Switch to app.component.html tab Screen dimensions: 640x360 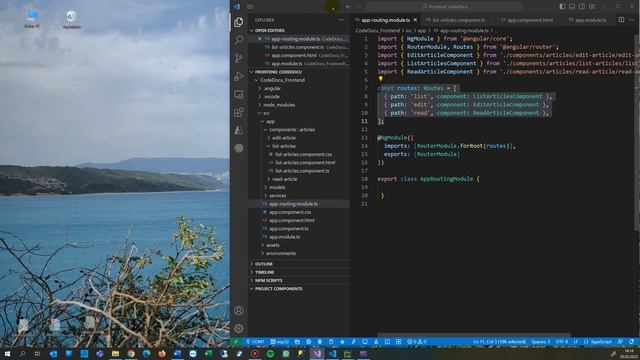pos(530,20)
